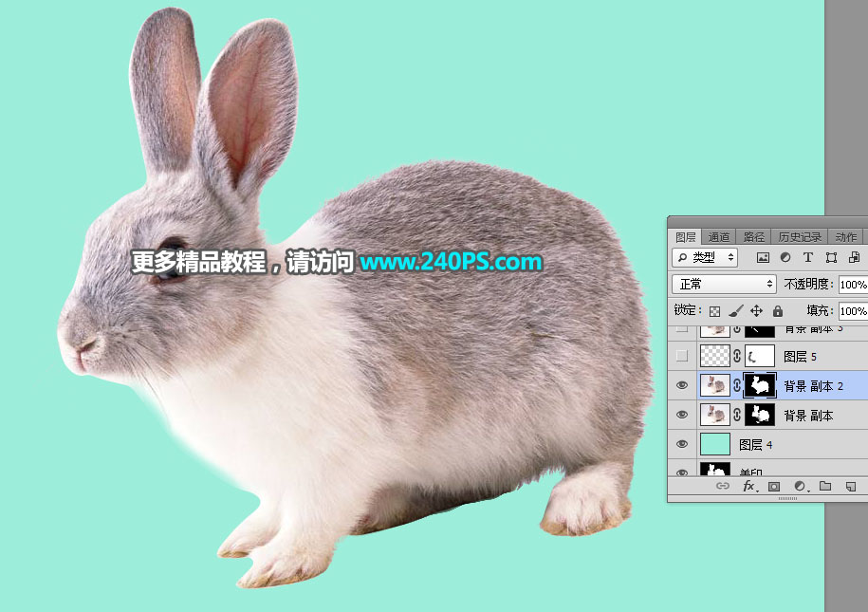Viewport: 868px width, 612px height.
Task: Click the 盖印 layer thumbnail
Action: click(x=714, y=470)
